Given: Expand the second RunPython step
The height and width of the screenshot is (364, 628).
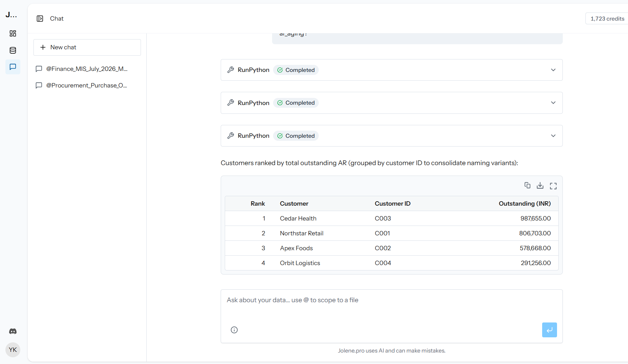Looking at the screenshot, I should pos(553,103).
